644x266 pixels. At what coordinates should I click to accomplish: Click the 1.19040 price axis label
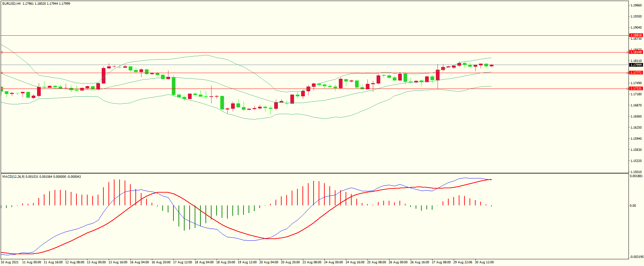(636, 28)
